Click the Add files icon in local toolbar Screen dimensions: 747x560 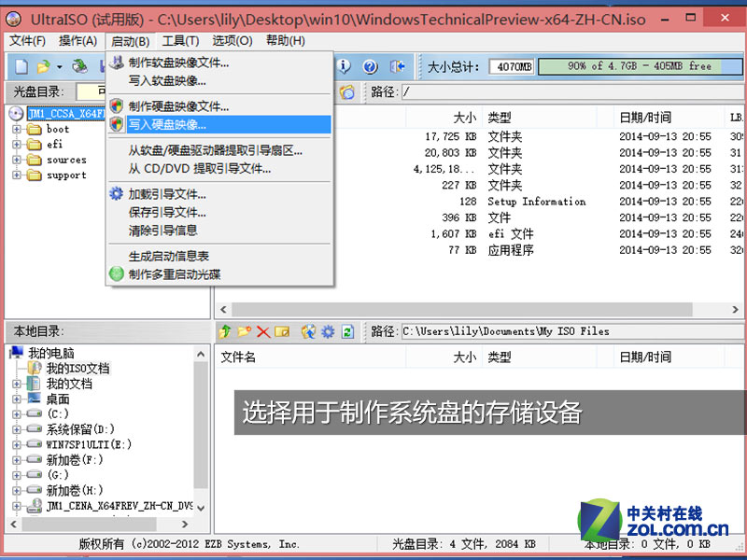(309, 331)
